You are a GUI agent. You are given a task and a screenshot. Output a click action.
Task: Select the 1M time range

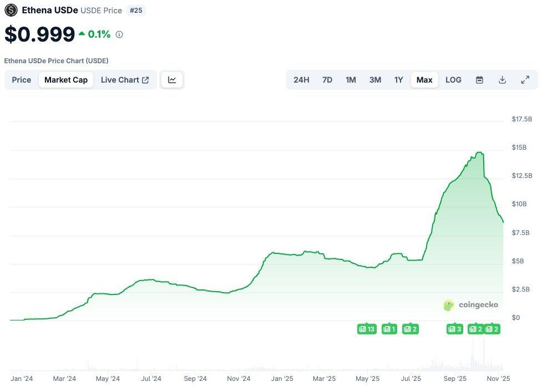pos(351,80)
